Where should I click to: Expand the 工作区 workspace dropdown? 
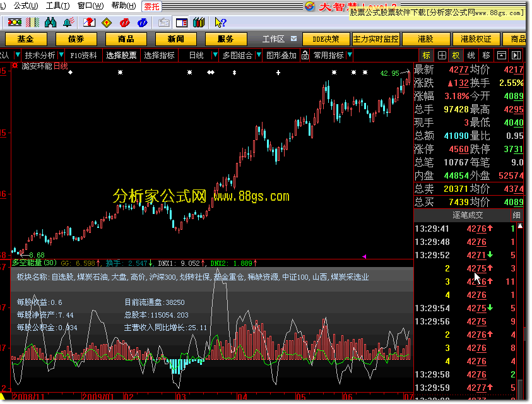click(294, 39)
